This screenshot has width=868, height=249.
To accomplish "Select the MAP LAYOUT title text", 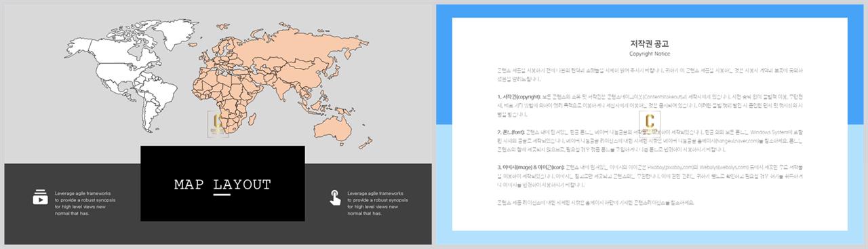I will coord(222,185).
